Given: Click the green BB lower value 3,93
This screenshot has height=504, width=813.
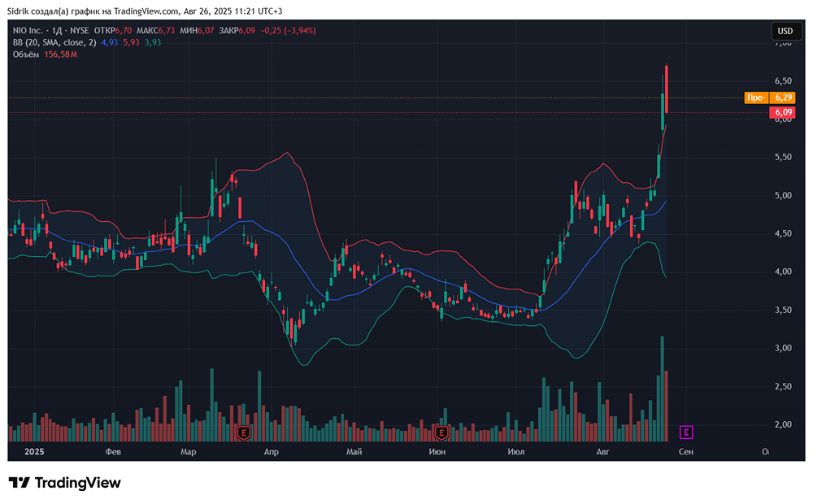Looking at the screenshot, I should pyautogui.click(x=153, y=42).
